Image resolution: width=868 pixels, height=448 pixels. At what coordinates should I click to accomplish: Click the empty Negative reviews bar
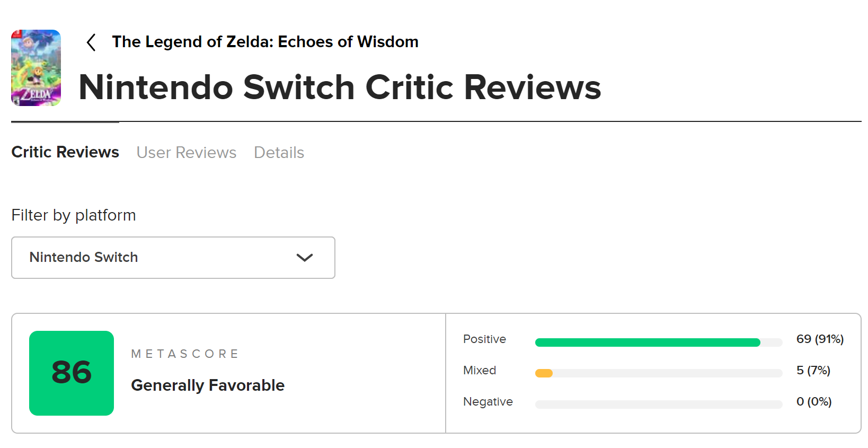658,405
